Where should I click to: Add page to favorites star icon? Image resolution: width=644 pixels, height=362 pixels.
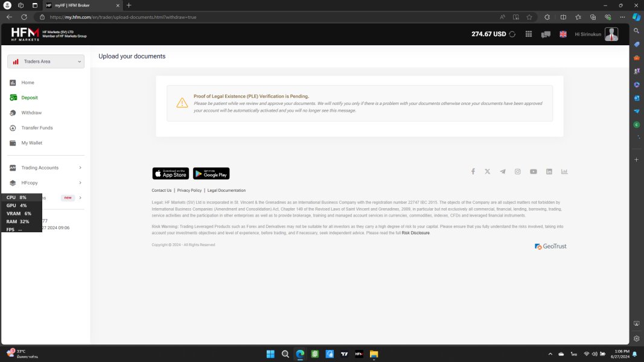[x=529, y=17]
